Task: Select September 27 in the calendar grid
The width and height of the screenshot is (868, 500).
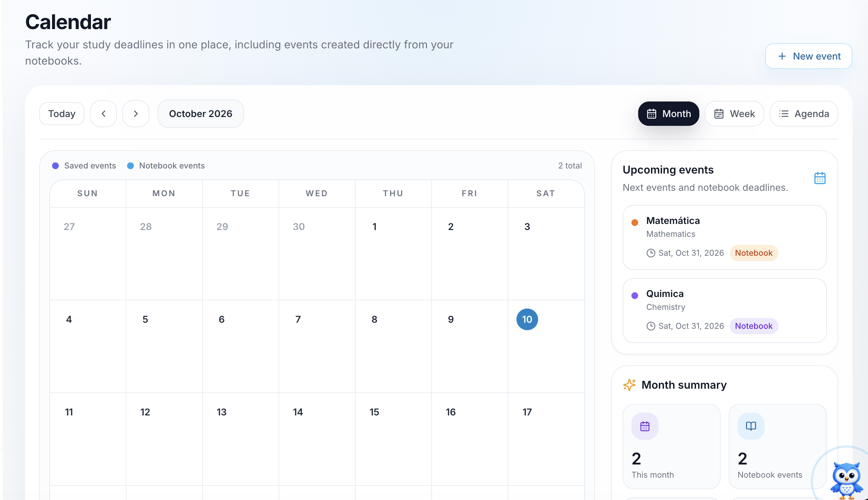Action: (x=88, y=253)
